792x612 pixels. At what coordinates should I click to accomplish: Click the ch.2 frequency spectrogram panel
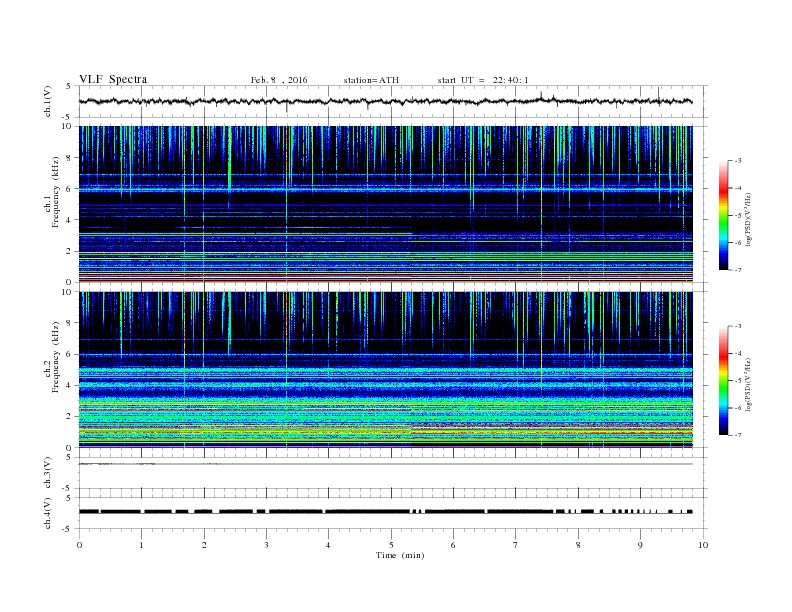[386, 369]
